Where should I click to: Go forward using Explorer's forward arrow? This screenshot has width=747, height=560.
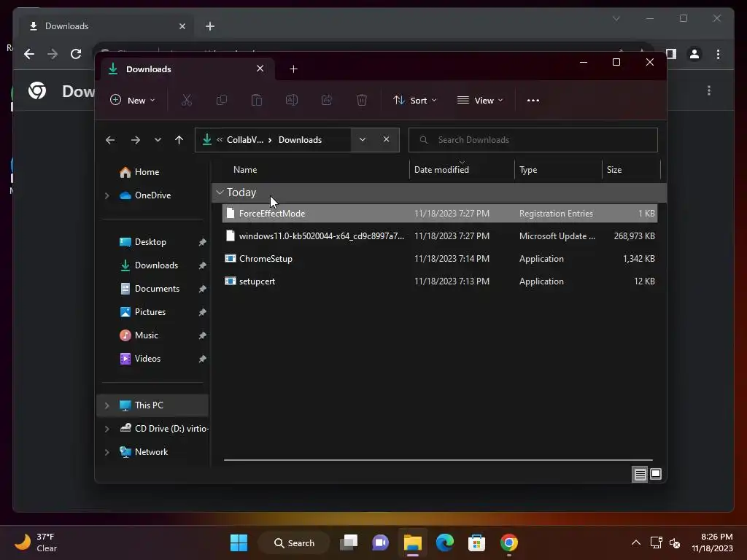[x=135, y=140]
